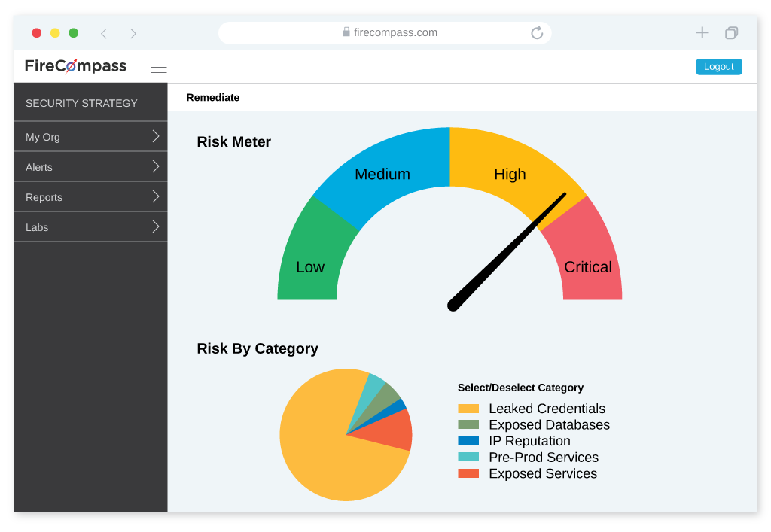Click the Critical segment of the Risk Meter
The image size is (771, 532).
coord(589,267)
